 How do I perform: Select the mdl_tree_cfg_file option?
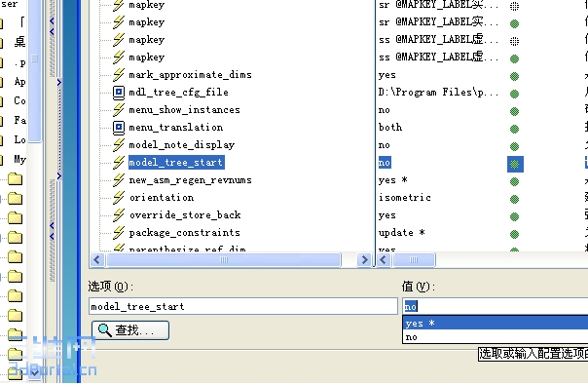(x=178, y=93)
